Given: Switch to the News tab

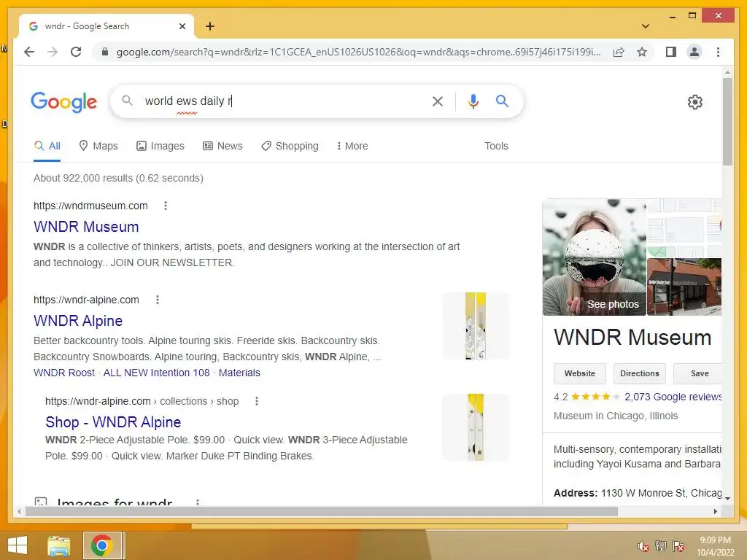Looking at the screenshot, I should coord(222,146).
